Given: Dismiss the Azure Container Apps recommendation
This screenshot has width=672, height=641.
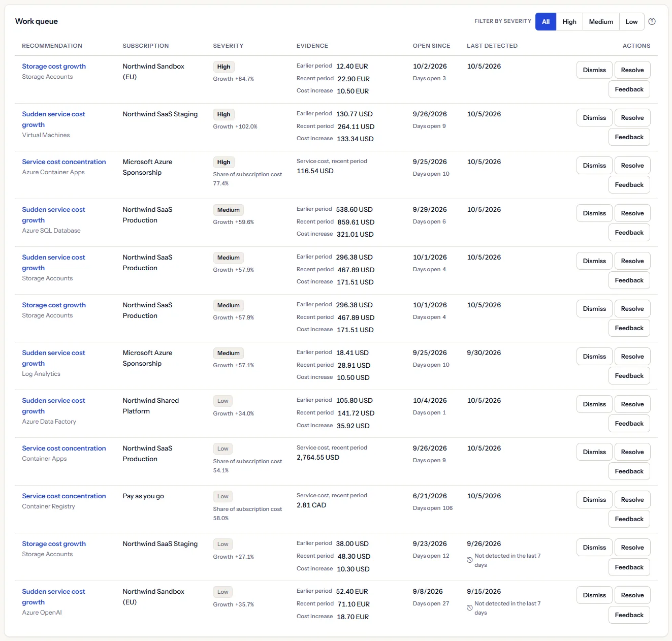Looking at the screenshot, I should coord(594,166).
